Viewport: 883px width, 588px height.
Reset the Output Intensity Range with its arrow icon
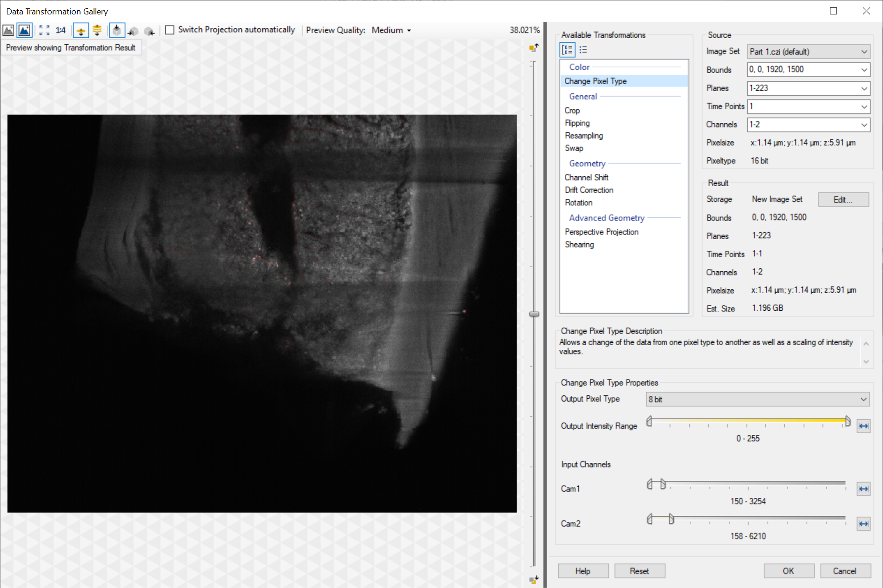[x=863, y=426]
